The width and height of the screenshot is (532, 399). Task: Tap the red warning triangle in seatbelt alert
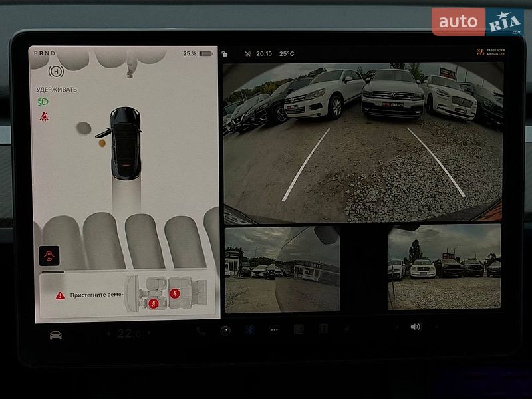(x=60, y=295)
